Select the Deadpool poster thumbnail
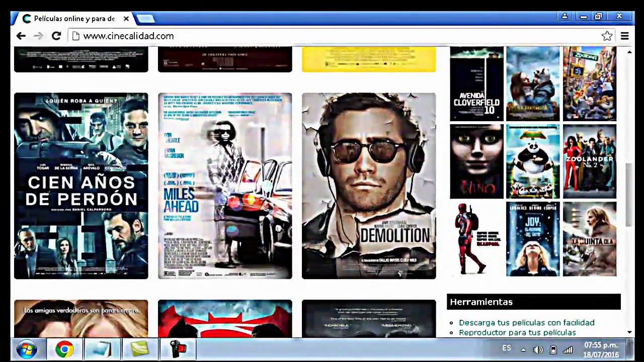Image resolution: width=644 pixels, height=362 pixels. (476, 239)
